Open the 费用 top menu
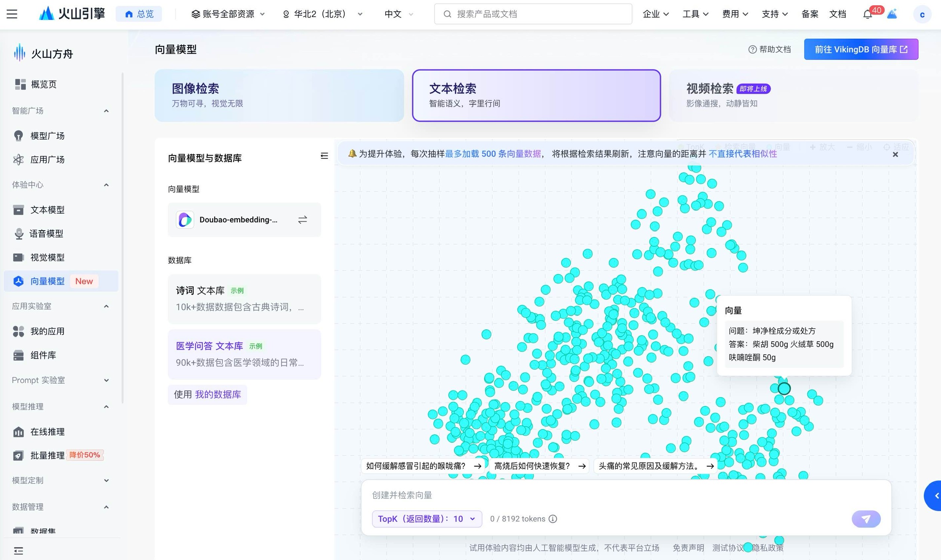 coord(735,14)
